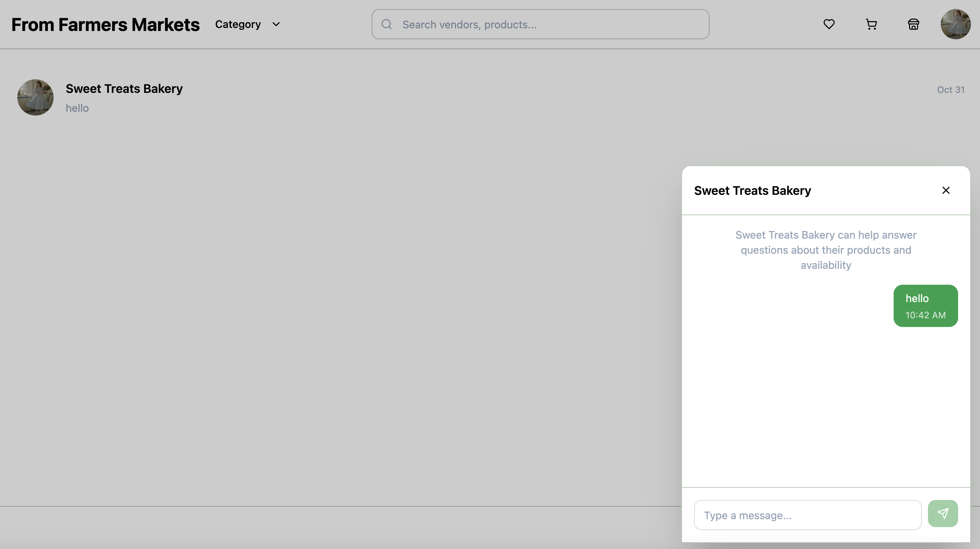This screenshot has width=980, height=549.
Task: Select Sweet Treats Bakery conversation name
Action: point(124,89)
